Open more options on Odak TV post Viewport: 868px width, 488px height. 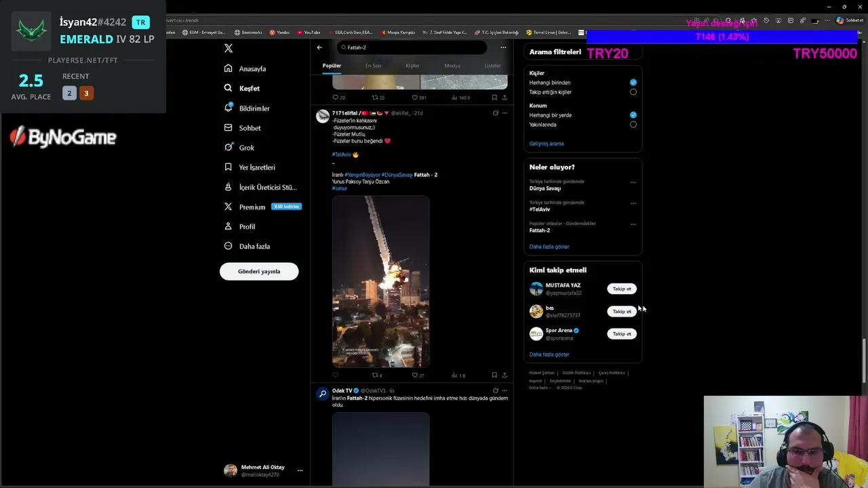coord(504,390)
